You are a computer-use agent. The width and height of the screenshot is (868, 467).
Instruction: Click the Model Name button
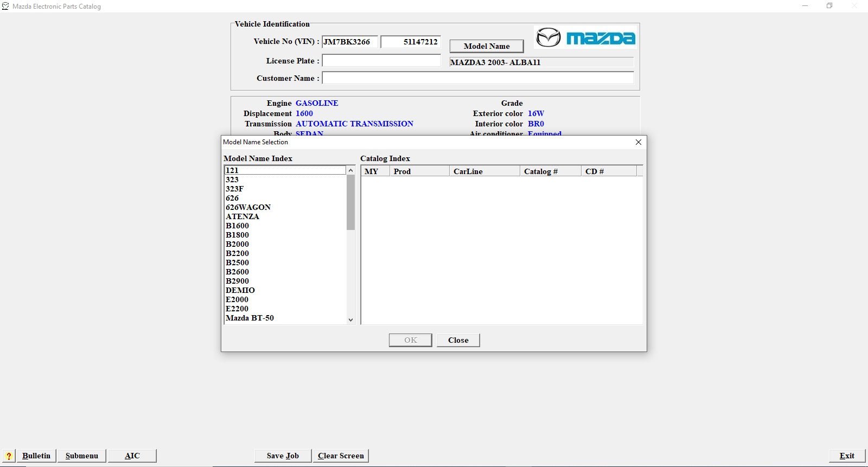(487, 46)
